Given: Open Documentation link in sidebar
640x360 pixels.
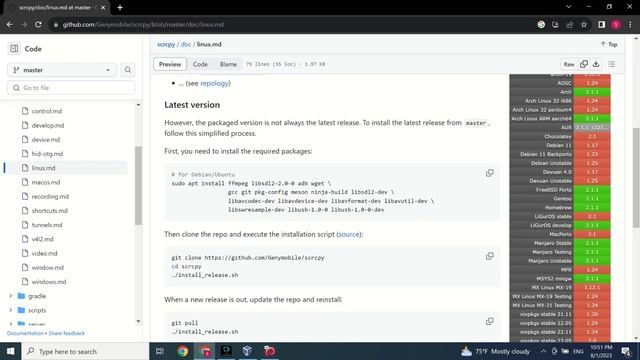Looking at the screenshot, I should pos(25,333).
